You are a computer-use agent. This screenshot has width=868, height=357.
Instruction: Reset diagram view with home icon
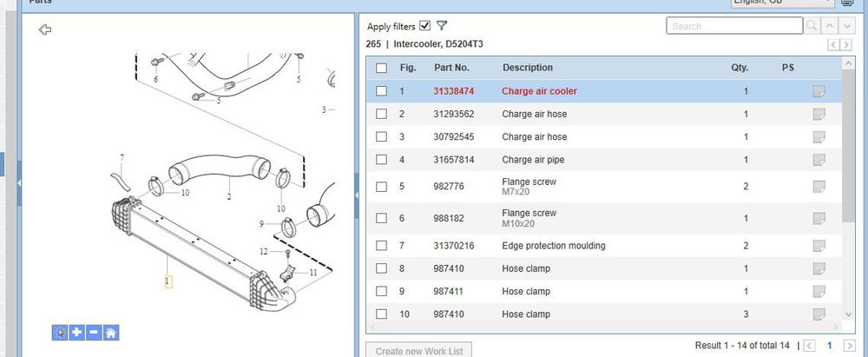click(x=111, y=332)
